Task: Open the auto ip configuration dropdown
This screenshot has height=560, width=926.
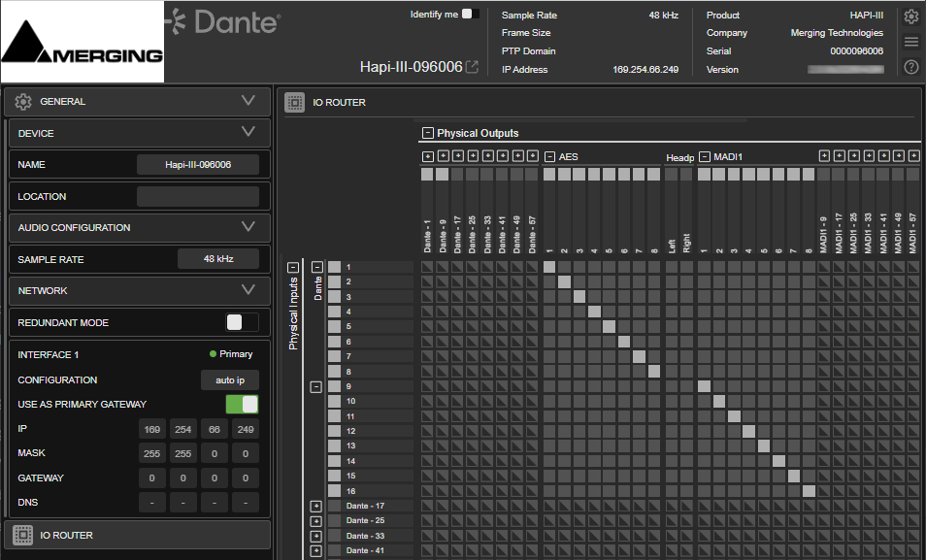Action: tap(230, 379)
